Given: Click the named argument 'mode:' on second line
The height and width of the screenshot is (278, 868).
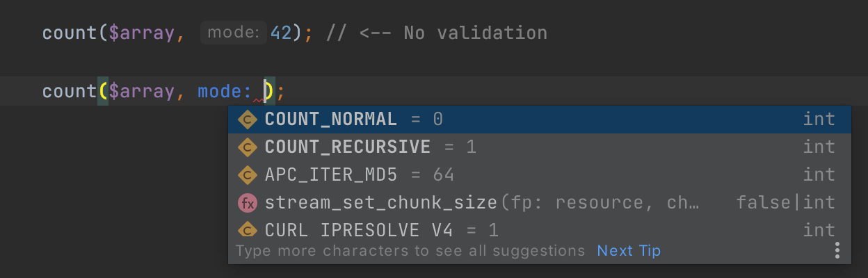Looking at the screenshot, I should (x=225, y=91).
